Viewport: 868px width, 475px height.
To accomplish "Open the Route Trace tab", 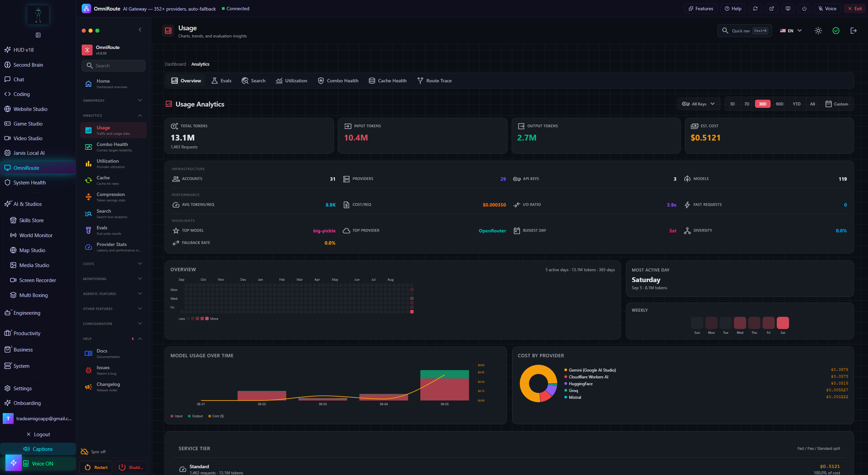I will [434, 81].
